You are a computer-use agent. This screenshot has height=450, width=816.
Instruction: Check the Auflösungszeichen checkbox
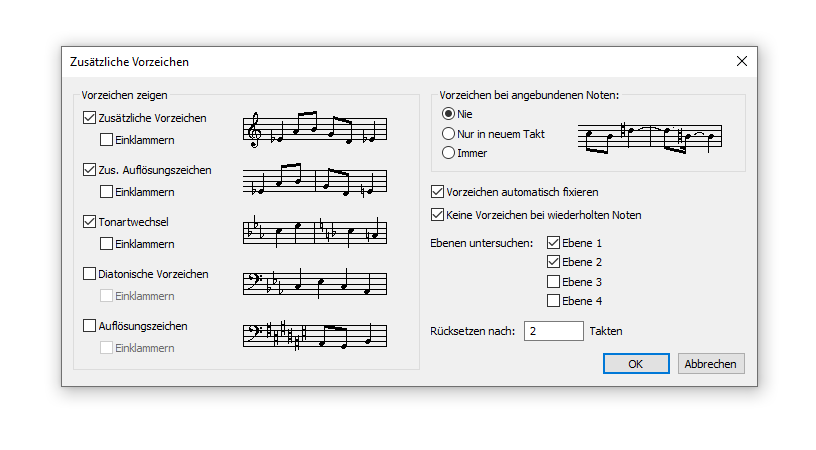(90, 326)
